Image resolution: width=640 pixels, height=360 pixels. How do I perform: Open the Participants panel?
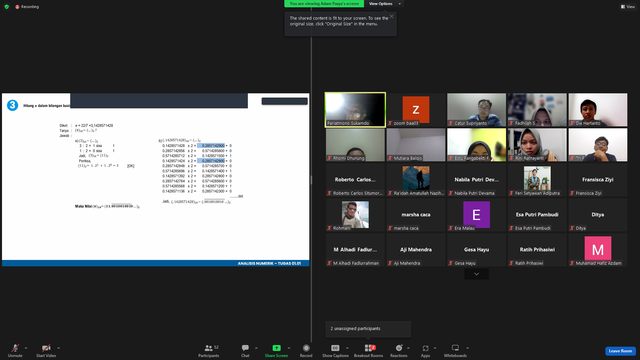tap(209, 350)
